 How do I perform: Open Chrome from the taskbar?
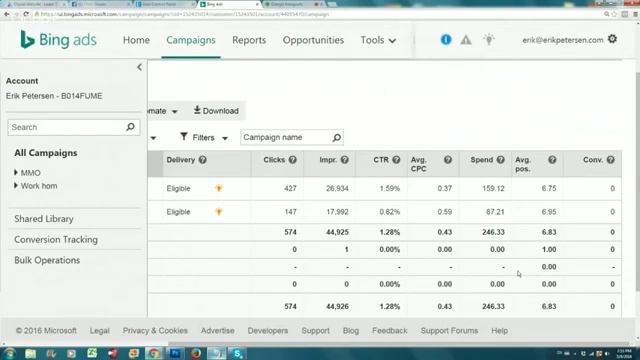pyautogui.click(x=154, y=353)
